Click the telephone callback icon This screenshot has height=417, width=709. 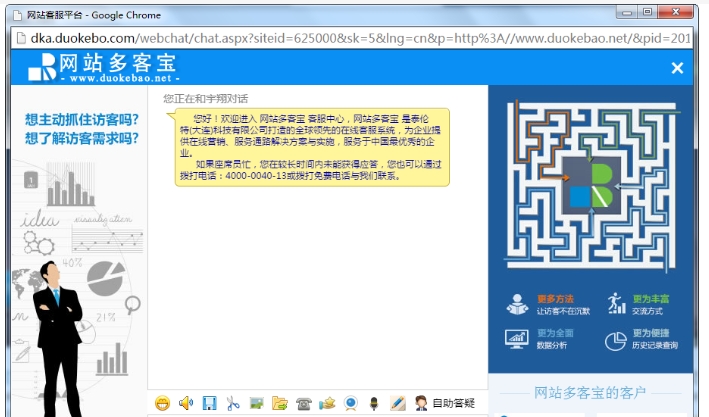point(303,403)
